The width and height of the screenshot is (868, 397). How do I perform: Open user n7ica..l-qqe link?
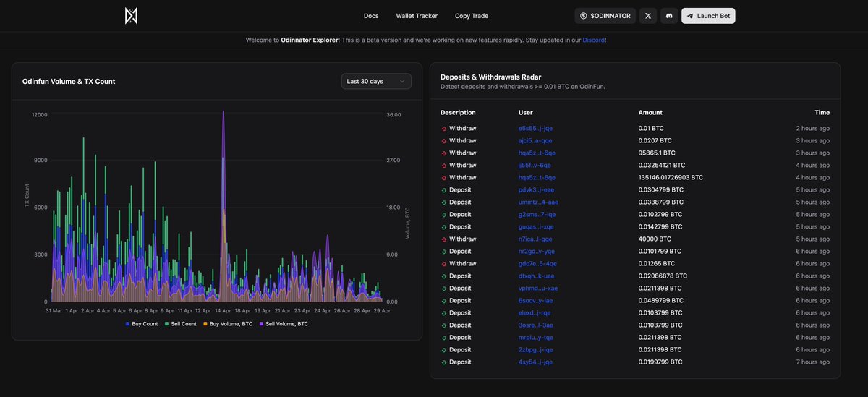click(535, 239)
